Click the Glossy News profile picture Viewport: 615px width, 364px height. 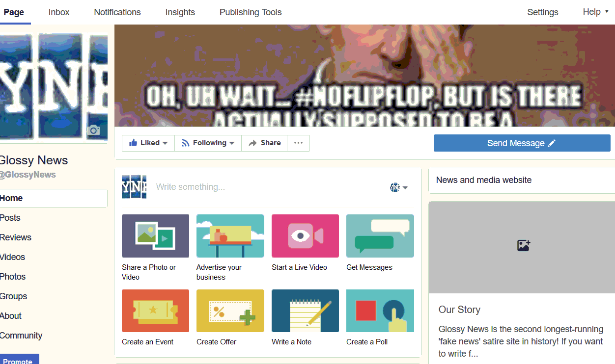click(x=54, y=86)
